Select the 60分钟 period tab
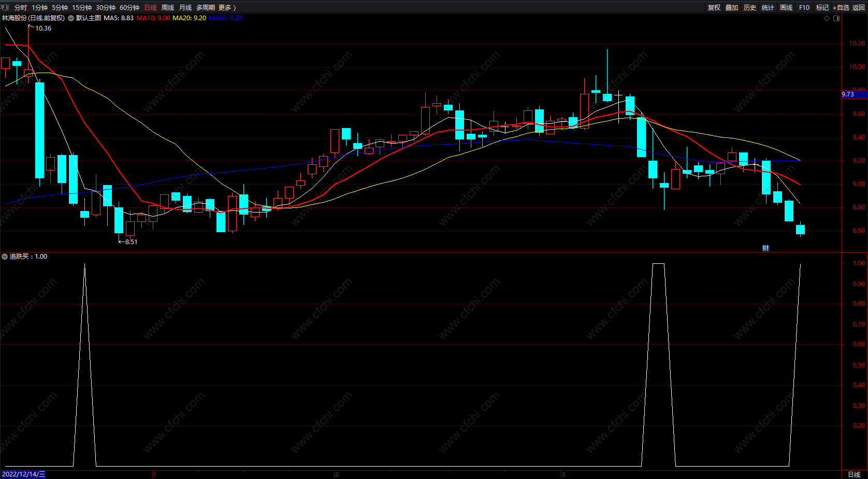Image resolution: width=868 pixels, height=479 pixels. coord(129,7)
